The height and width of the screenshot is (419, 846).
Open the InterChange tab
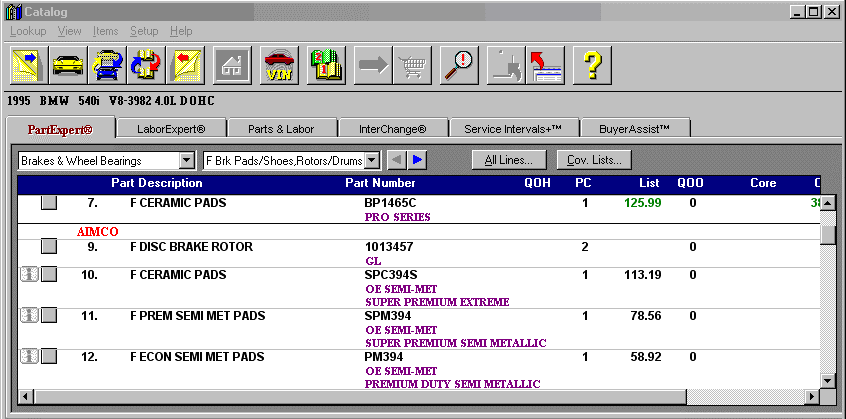[392, 129]
